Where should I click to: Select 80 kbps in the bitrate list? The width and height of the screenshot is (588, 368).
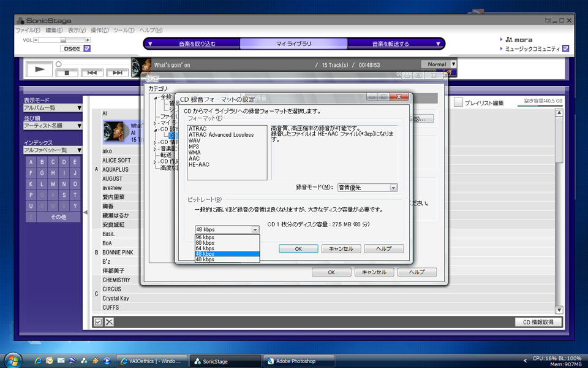pyautogui.click(x=227, y=243)
